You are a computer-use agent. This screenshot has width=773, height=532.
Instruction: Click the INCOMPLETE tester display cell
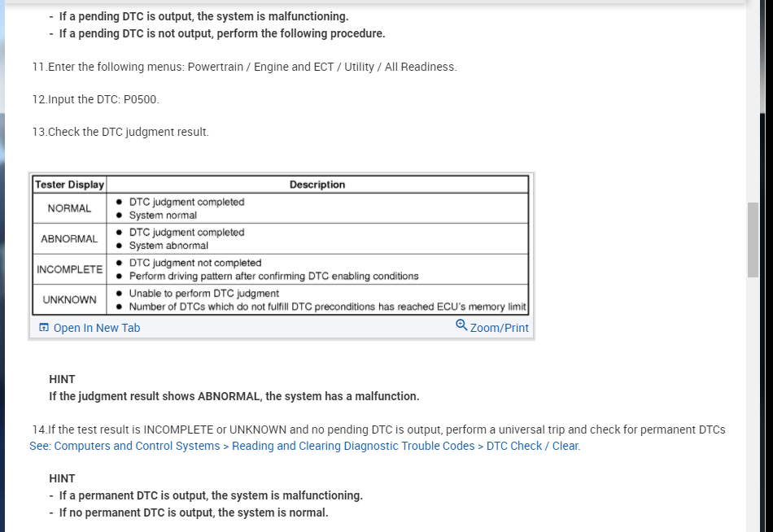[69, 269]
